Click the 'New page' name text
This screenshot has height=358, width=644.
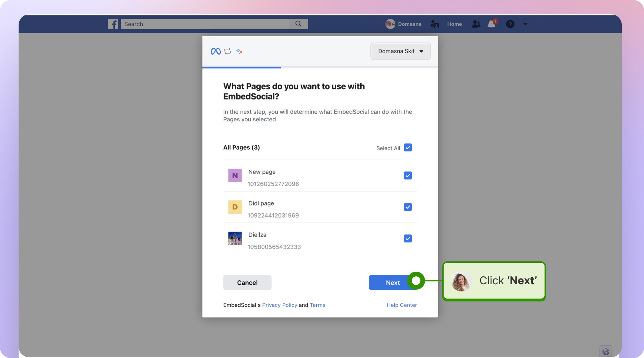tap(262, 172)
